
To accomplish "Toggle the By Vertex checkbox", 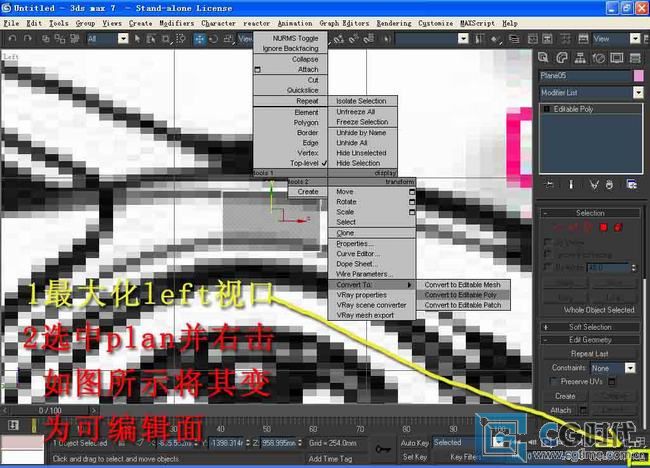I will [547, 242].
